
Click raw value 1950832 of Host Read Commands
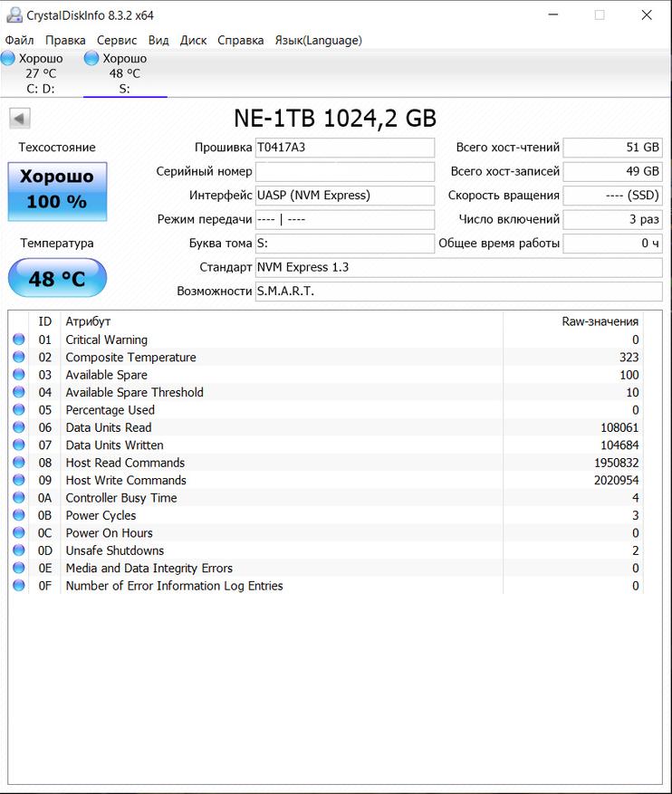(616, 463)
